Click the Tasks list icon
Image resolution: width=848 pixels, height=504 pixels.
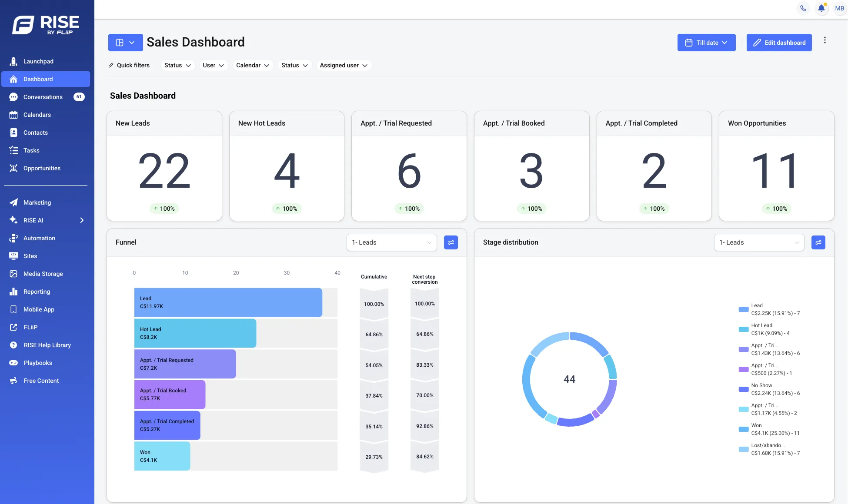point(13,150)
